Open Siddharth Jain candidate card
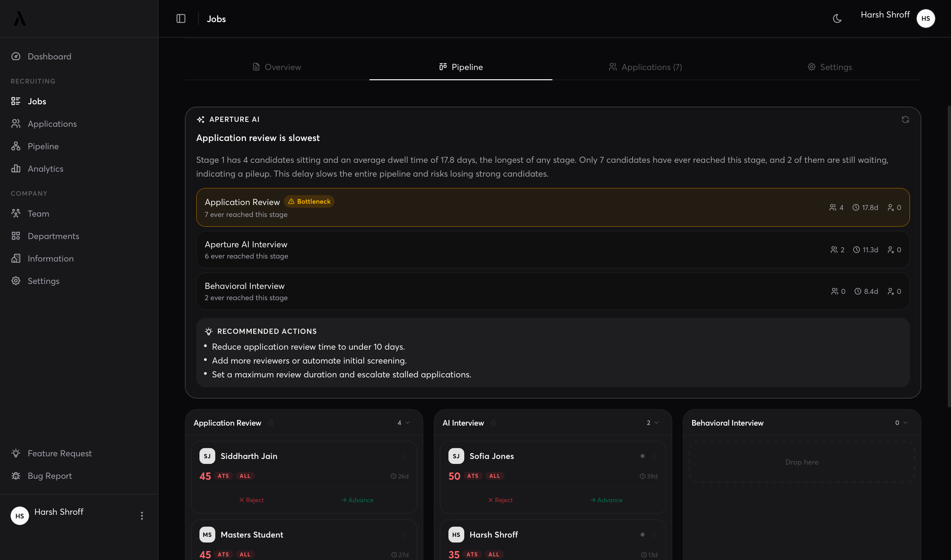The image size is (951, 560). [304, 477]
